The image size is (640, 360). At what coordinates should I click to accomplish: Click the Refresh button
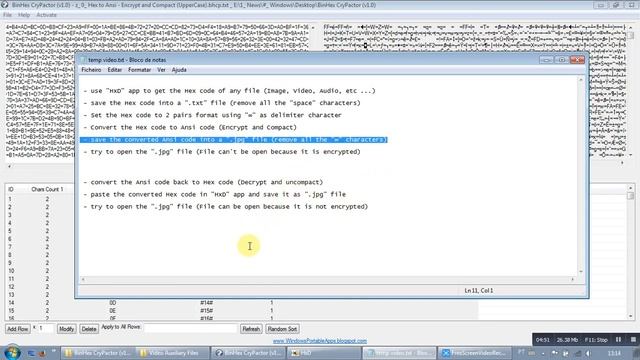251,329
